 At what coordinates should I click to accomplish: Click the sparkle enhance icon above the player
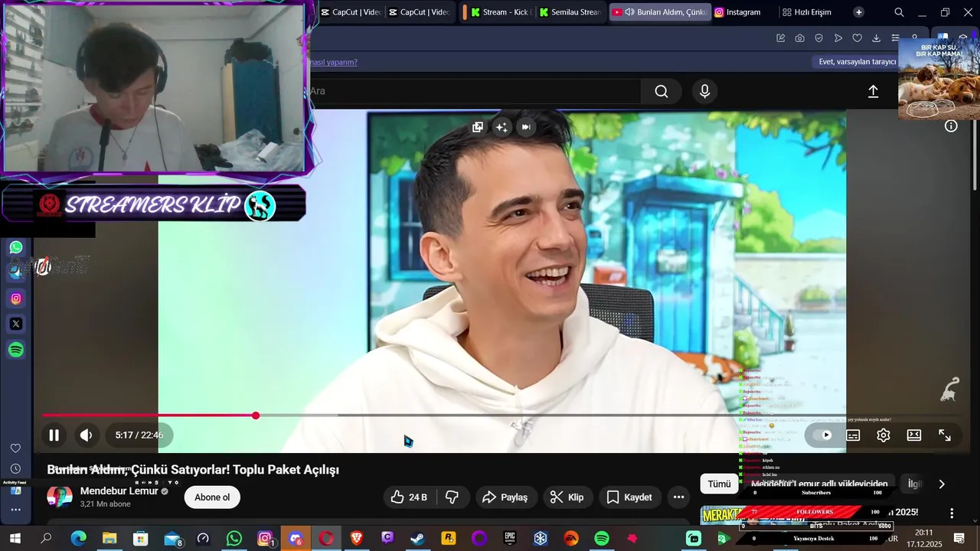(501, 127)
